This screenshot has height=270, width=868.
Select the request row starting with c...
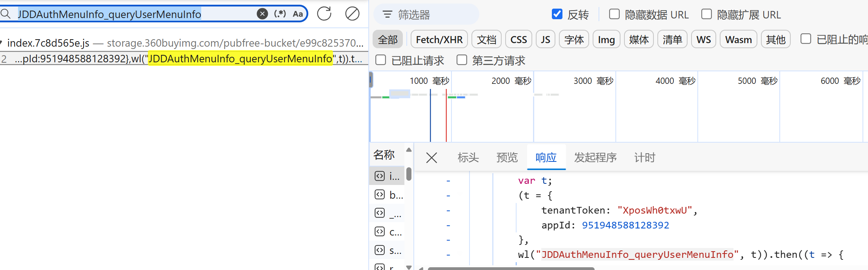[x=387, y=232]
